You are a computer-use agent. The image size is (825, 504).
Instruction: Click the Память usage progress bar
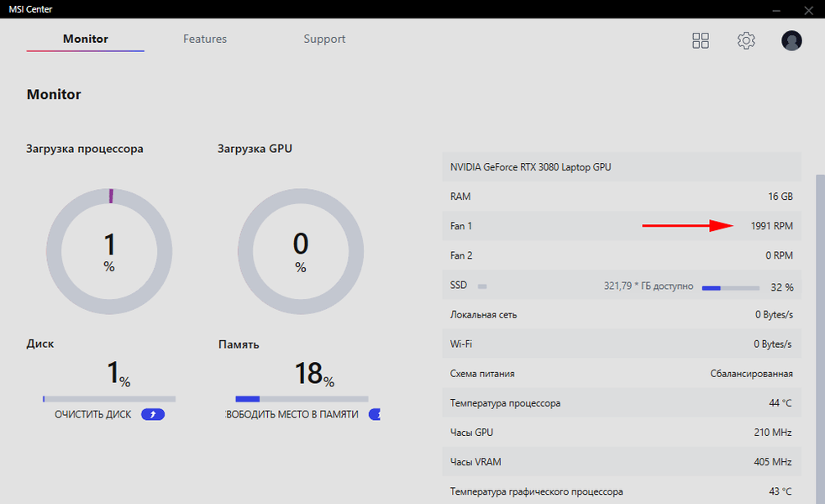tap(302, 399)
